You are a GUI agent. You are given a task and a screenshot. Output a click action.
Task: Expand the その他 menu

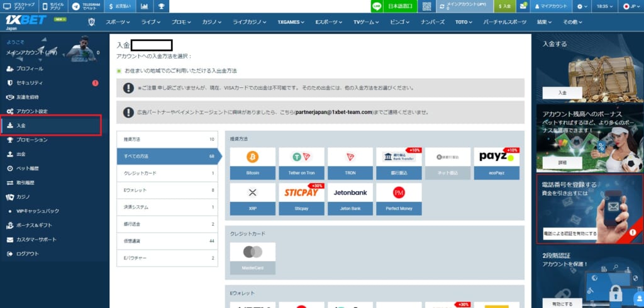click(x=572, y=22)
